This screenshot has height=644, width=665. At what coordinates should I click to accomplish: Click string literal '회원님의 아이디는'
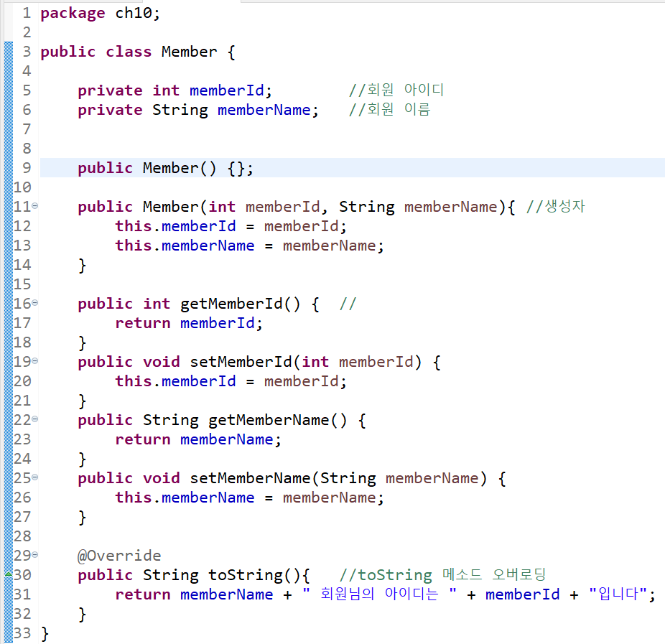point(379,594)
